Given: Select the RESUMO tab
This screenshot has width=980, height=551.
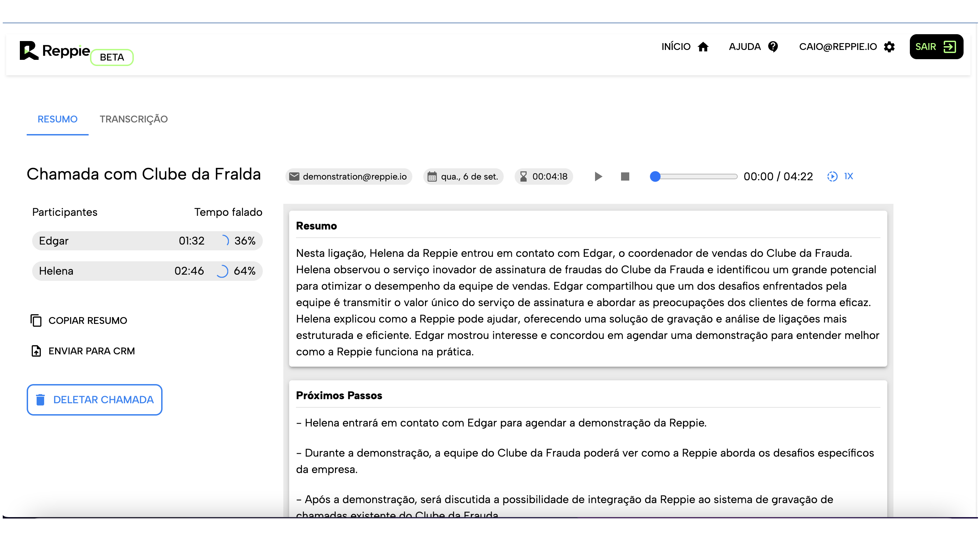Looking at the screenshot, I should pos(57,119).
